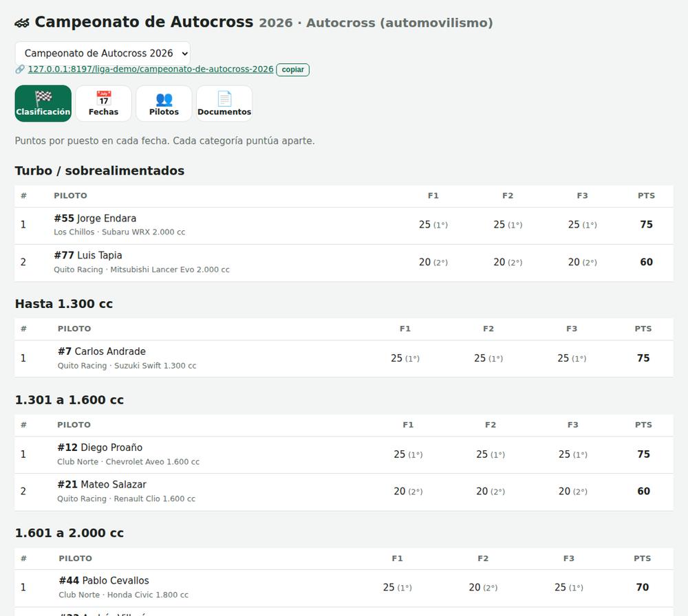Click Pablo Cevallos's 70 points total
Screen dimensions: 688x616
tap(643, 588)
